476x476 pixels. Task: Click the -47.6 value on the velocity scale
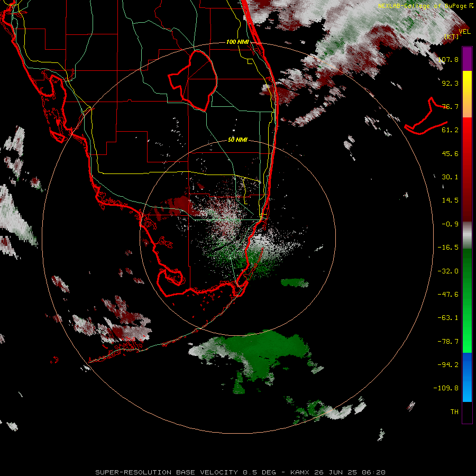[x=448, y=295]
